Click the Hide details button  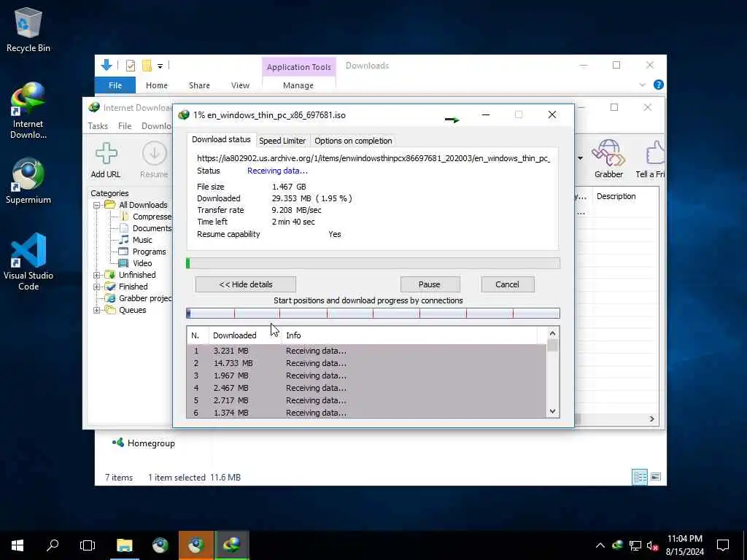click(x=245, y=285)
